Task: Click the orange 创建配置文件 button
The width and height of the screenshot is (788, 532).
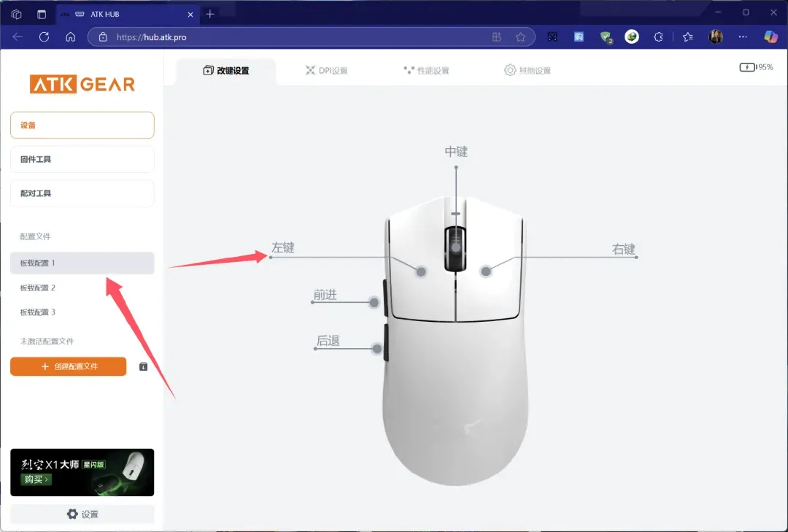Action: click(x=69, y=366)
